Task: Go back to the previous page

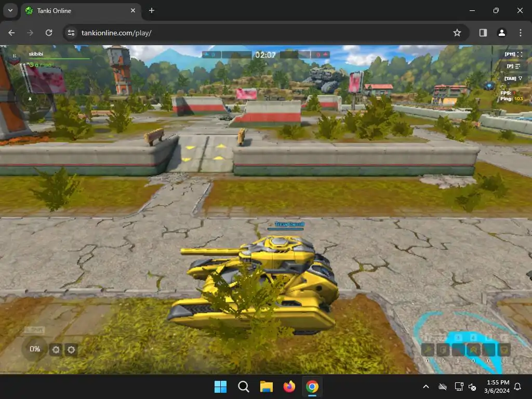Action: coord(11,33)
